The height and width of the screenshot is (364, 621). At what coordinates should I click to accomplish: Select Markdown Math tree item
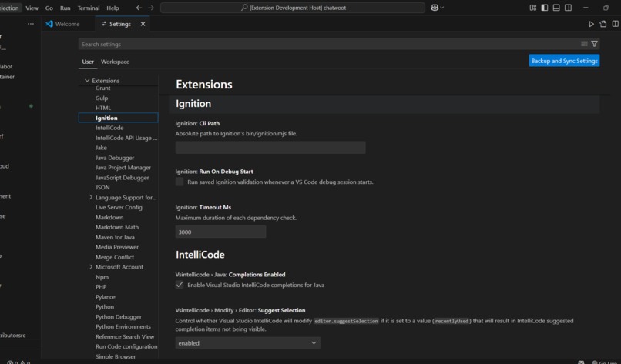(x=117, y=227)
